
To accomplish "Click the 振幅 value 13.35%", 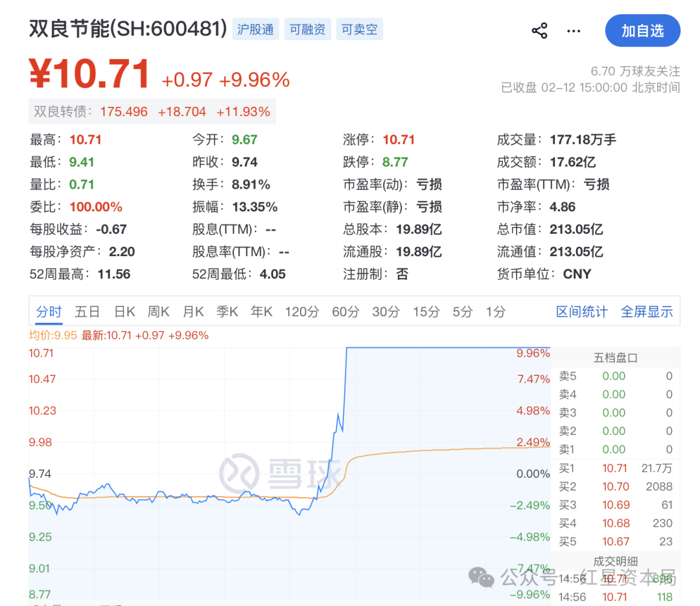I will pos(255,207).
